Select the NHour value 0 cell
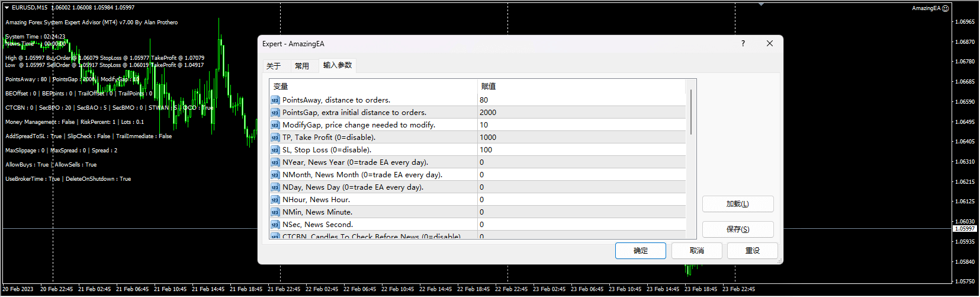This screenshot has height=297, width=980. tap(581, 200)
